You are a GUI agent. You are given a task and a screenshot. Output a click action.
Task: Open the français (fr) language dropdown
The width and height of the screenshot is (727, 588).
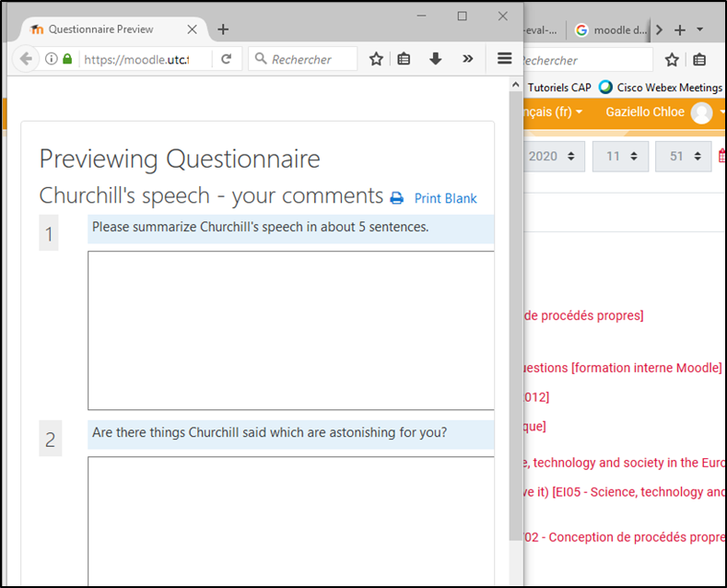553,112
